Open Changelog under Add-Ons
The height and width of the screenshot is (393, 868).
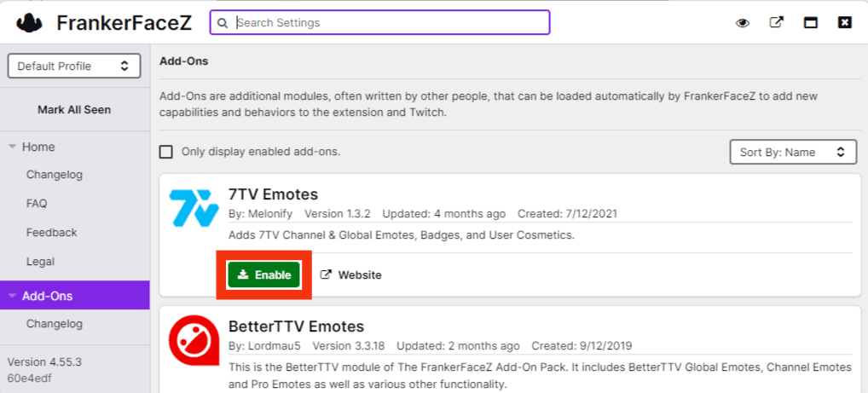(55, 324)
